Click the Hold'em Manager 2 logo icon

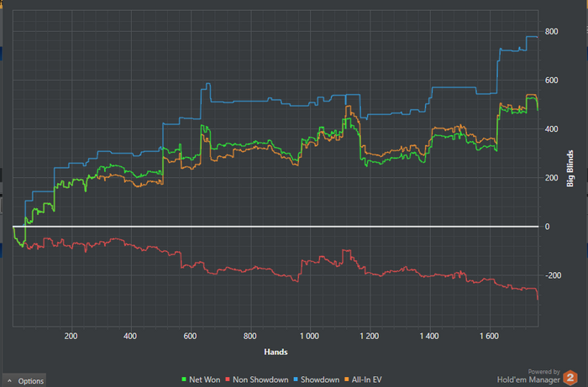pyautogui.click(x=570, y=378)
